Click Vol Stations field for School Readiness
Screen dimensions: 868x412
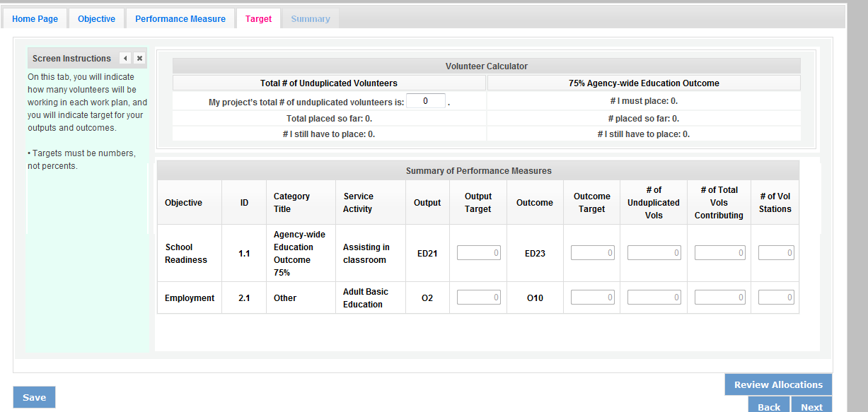click(775, 253)
